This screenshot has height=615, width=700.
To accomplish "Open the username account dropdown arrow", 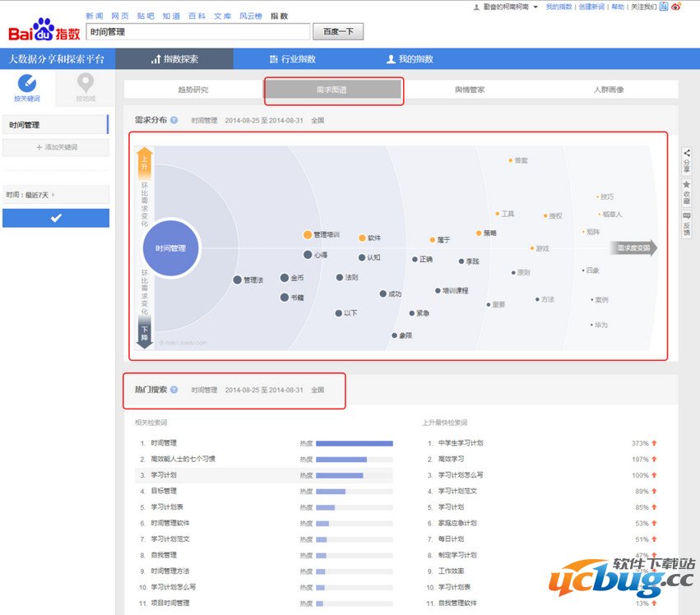I will [x=535, y=7].
